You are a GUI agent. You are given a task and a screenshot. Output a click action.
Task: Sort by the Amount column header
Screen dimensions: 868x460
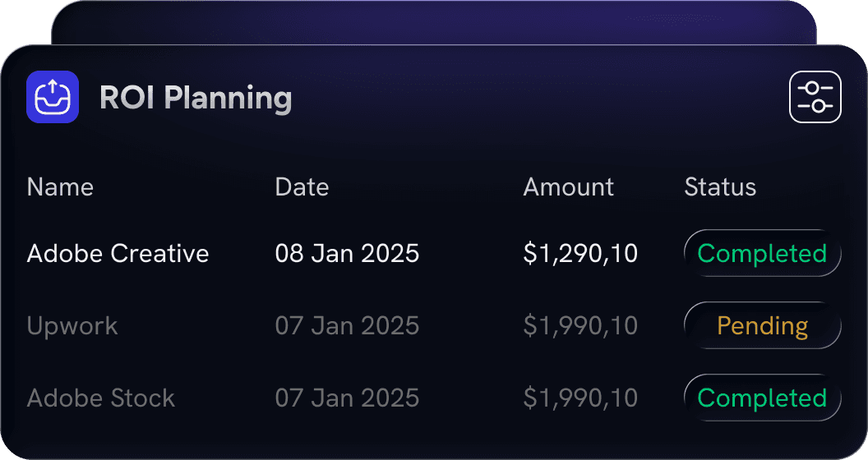(568, 187)
